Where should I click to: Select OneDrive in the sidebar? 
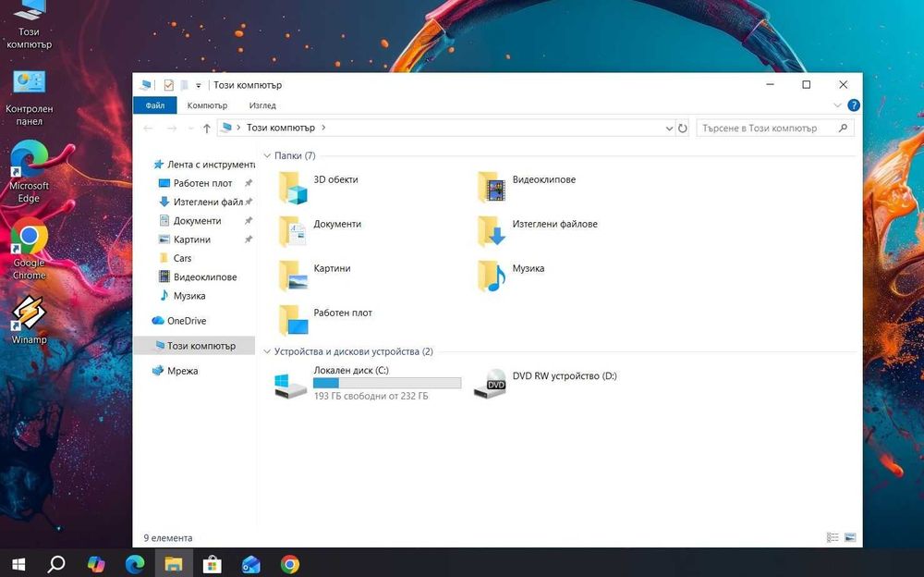[x=180, y=321]
